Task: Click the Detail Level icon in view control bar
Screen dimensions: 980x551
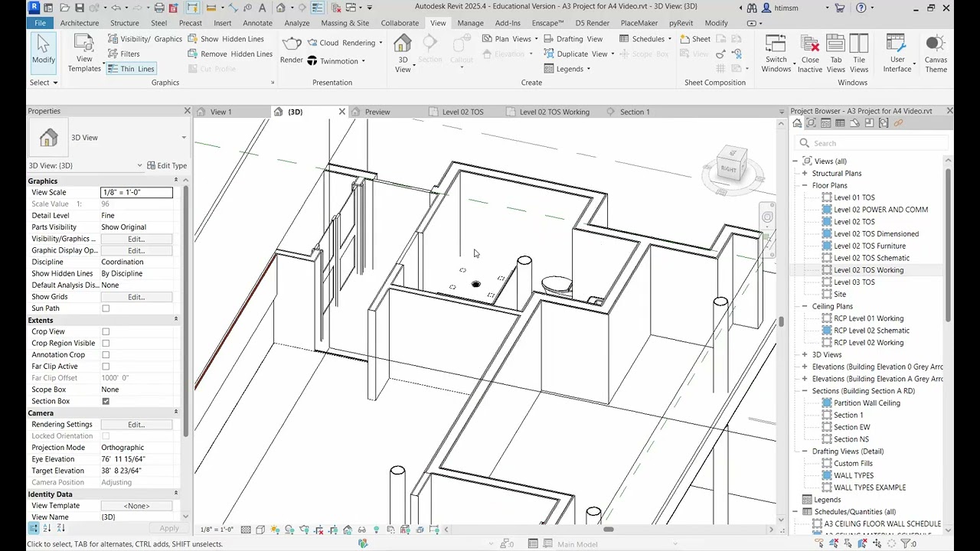Action: pyautogui.click(x=246, y=530)
